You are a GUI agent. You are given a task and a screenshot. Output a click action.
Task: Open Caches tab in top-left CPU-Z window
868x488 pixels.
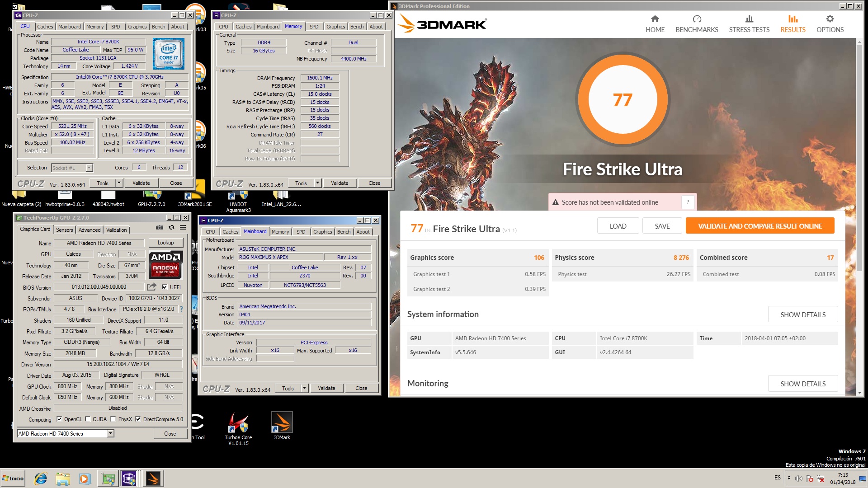tap(45, 27)
